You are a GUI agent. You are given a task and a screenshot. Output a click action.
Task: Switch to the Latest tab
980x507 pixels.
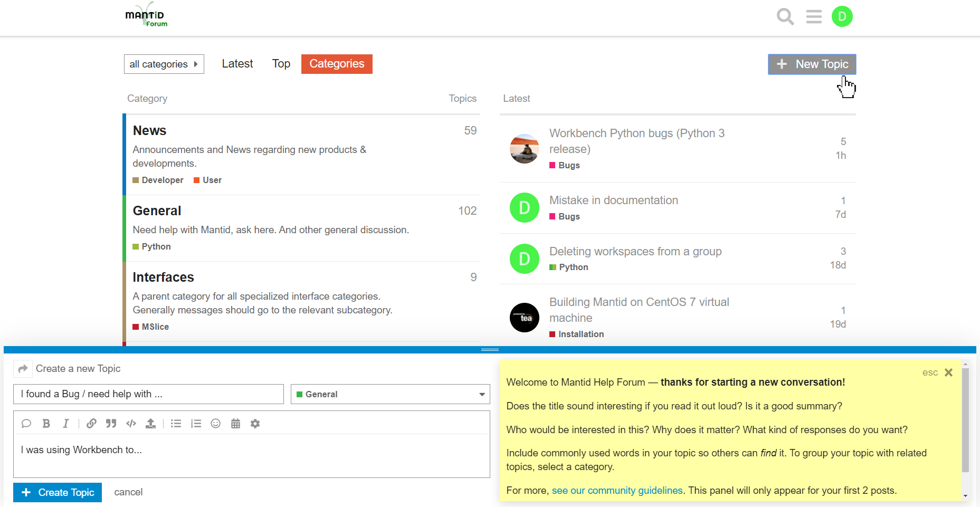(x=237, y=63)
